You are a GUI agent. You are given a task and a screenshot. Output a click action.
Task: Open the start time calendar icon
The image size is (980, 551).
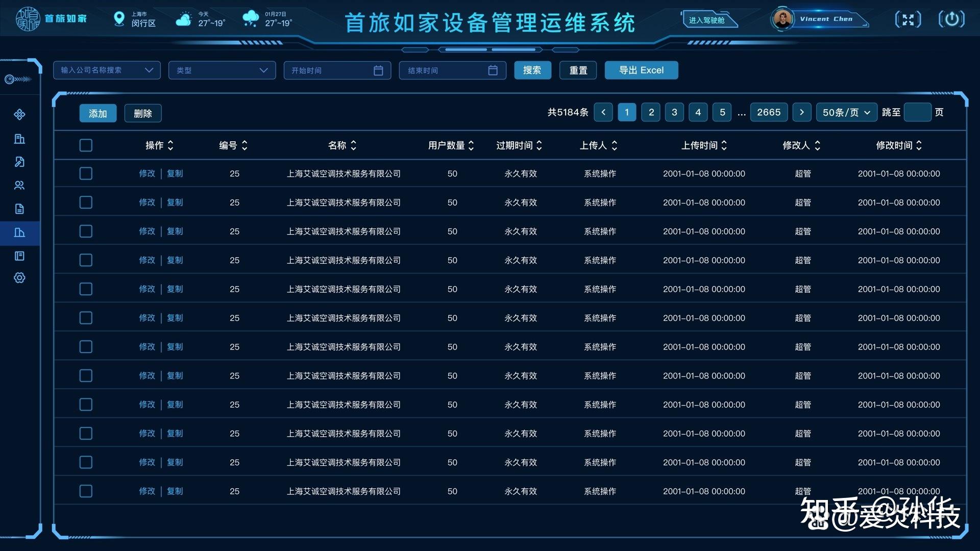click(378, 70)
